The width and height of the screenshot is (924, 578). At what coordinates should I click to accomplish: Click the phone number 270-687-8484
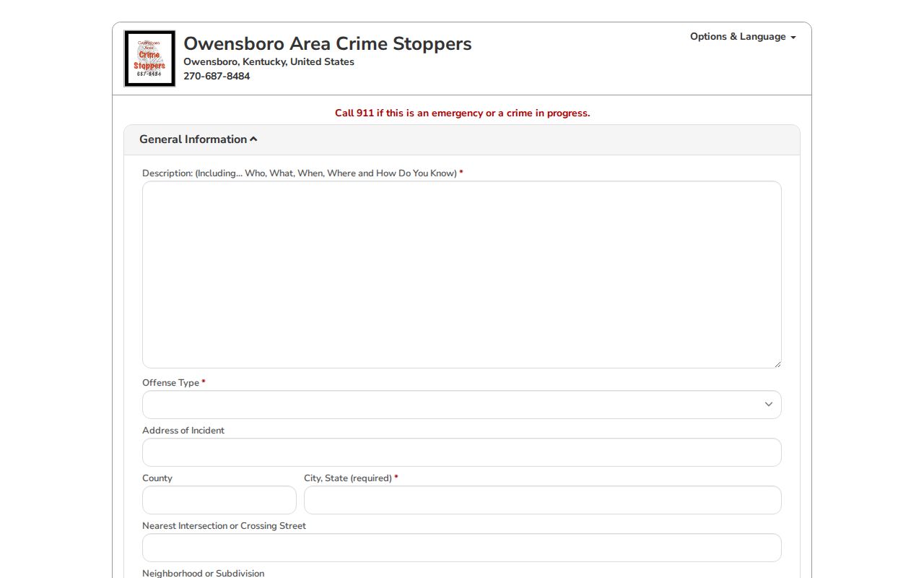[217, 76]
